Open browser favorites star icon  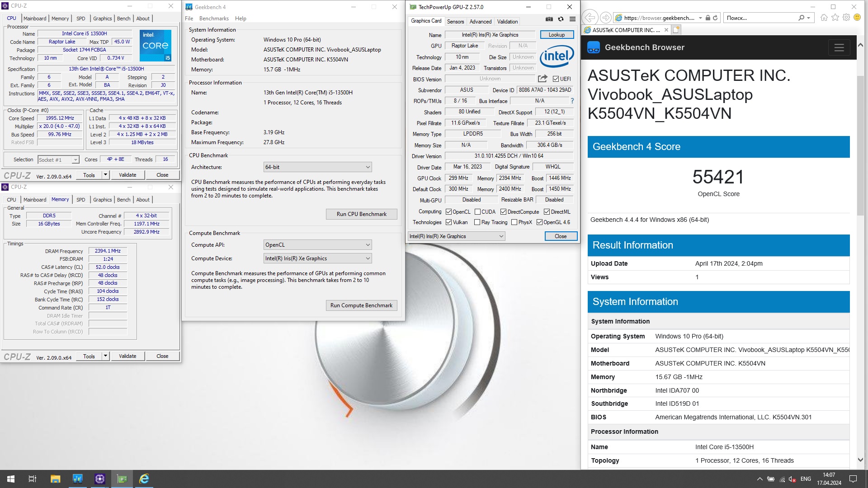click(835, 18)
